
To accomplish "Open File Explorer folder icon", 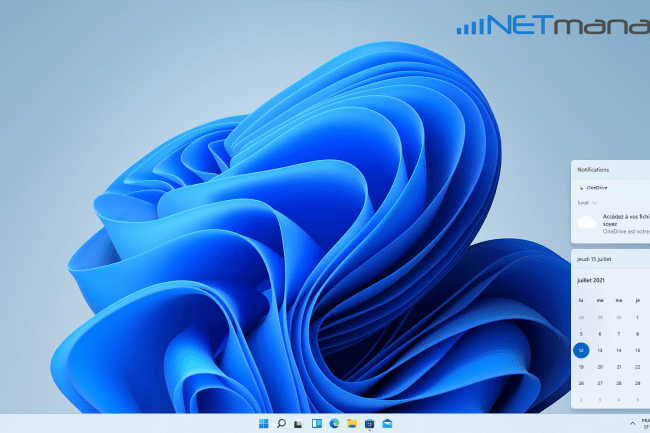I will 352,424.
